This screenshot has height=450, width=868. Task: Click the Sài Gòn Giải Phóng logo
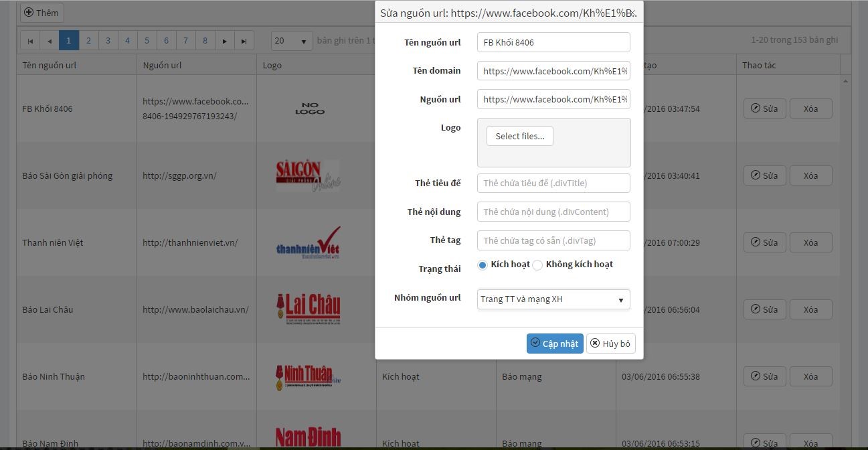tap(308, 175)
